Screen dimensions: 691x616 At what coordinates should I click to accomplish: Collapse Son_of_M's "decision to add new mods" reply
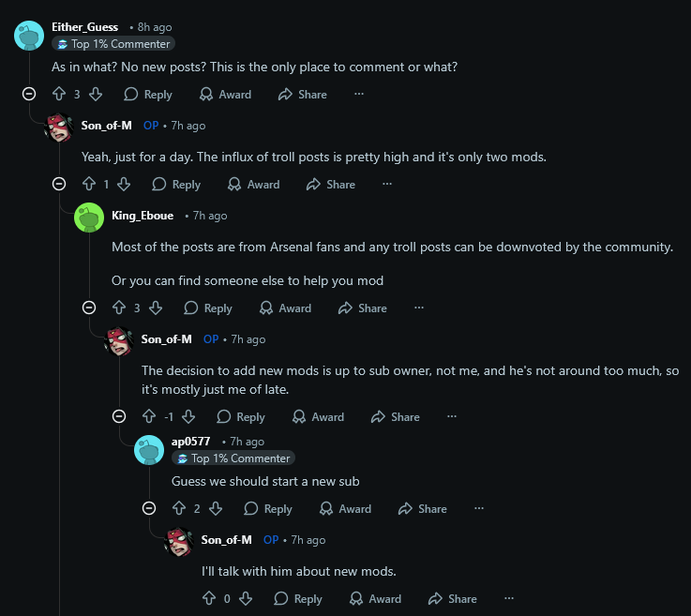119,416
